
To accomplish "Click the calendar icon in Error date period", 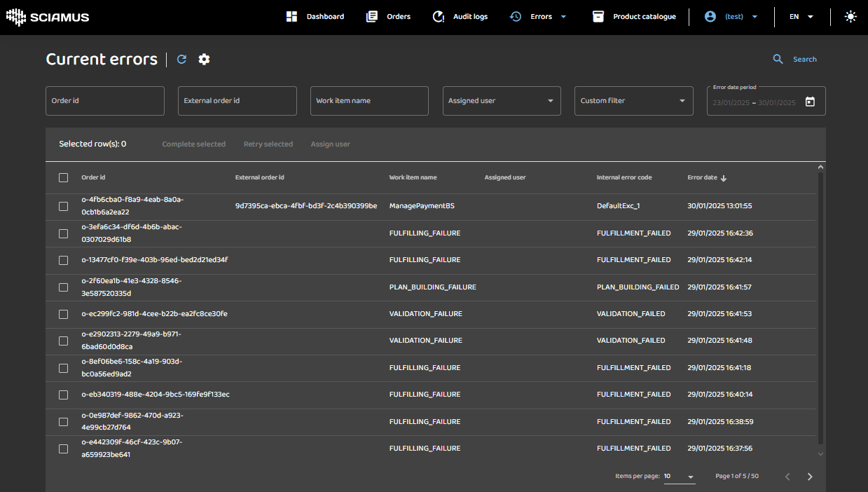I will point(810,102).
